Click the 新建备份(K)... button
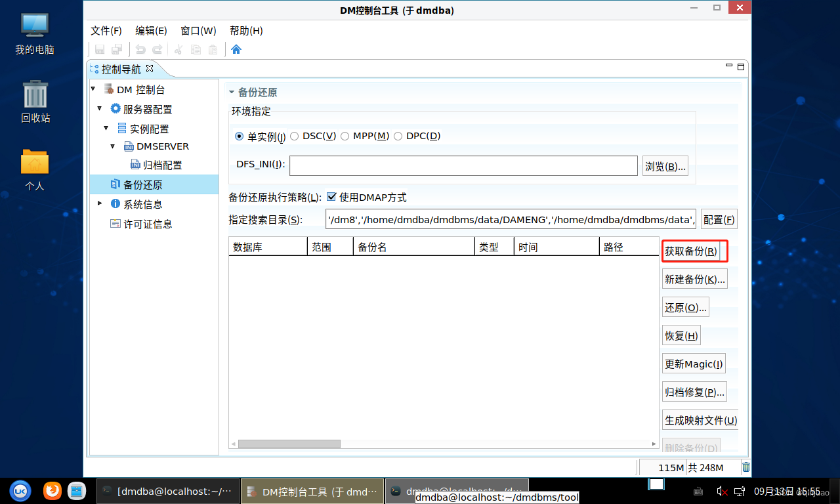Image resolution: width=840 pixels, height=504 pixels. (695, 279)
